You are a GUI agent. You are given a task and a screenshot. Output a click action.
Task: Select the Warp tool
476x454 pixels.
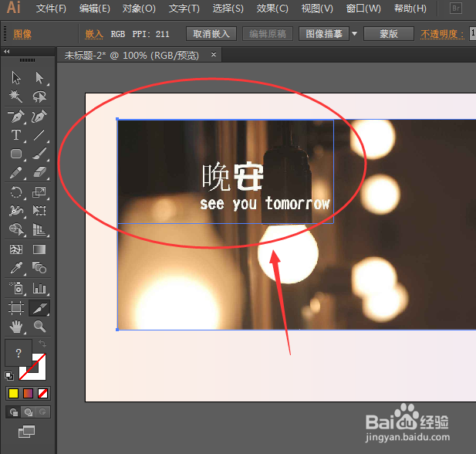pyautogui.click(x=16, y=211)
